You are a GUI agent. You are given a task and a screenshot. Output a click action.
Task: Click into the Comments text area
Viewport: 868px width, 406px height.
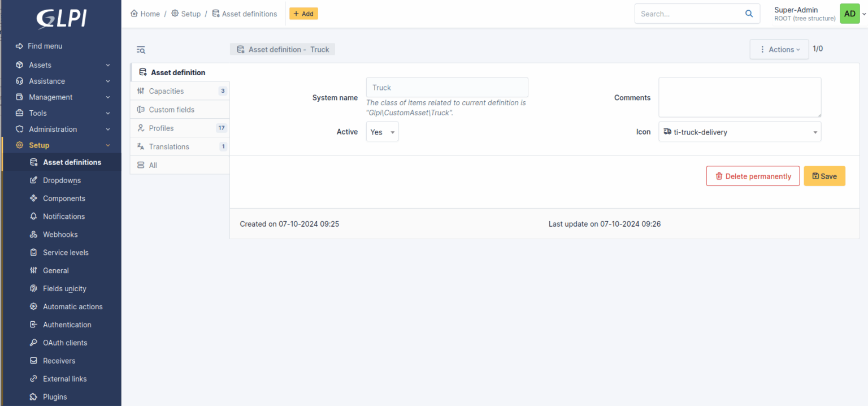pos(739,97)
